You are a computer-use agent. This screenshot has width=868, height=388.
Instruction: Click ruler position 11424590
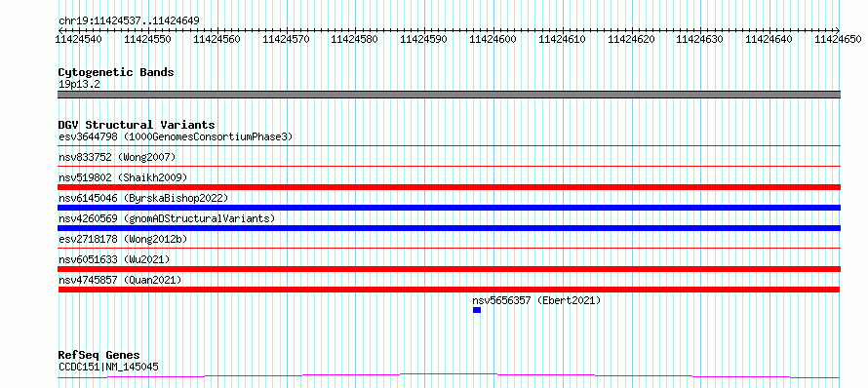coord(424,39)
